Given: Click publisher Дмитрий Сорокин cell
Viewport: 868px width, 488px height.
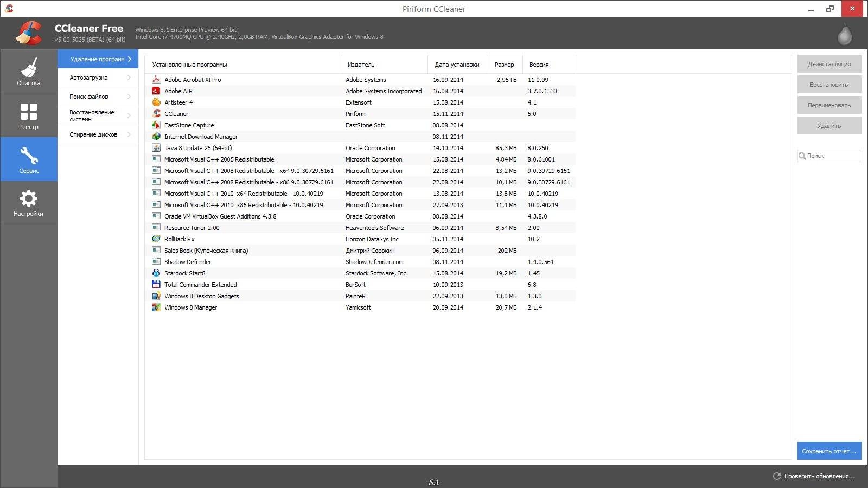Looking at the screenshot, I should tap(370, 251).
